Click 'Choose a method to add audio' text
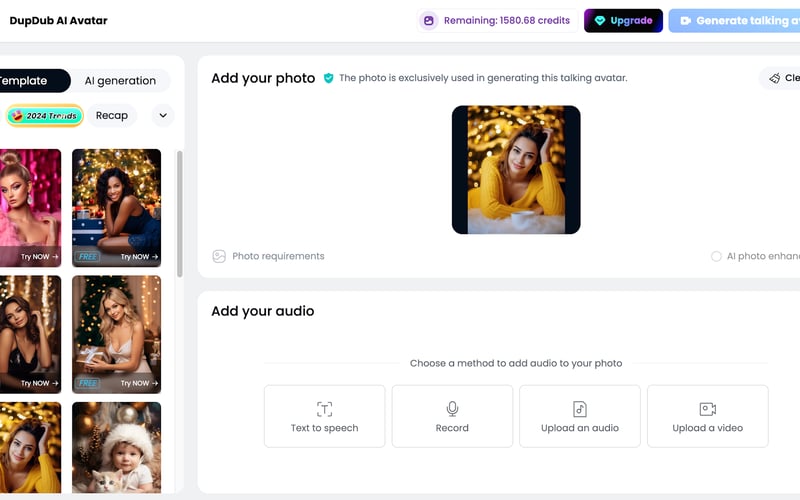The width and height of the screenshot is (800, 500). [516, 363]
